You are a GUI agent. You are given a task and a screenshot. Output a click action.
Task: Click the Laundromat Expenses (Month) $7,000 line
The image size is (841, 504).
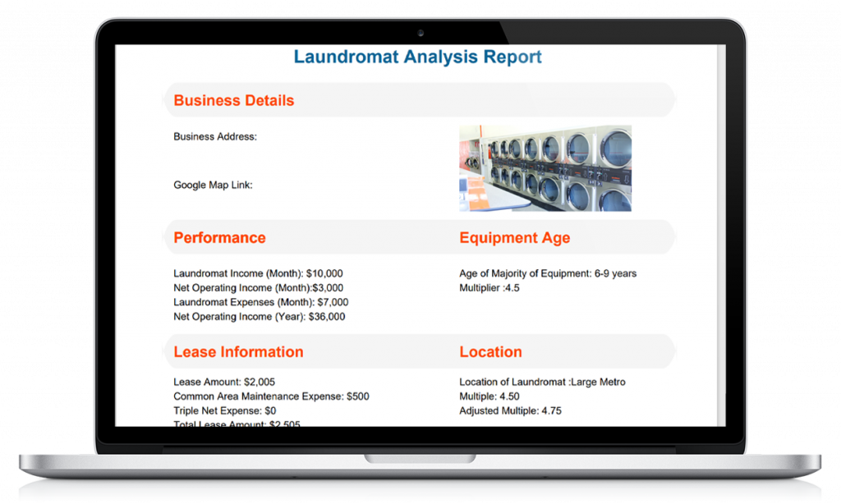[x=256, y=302]
